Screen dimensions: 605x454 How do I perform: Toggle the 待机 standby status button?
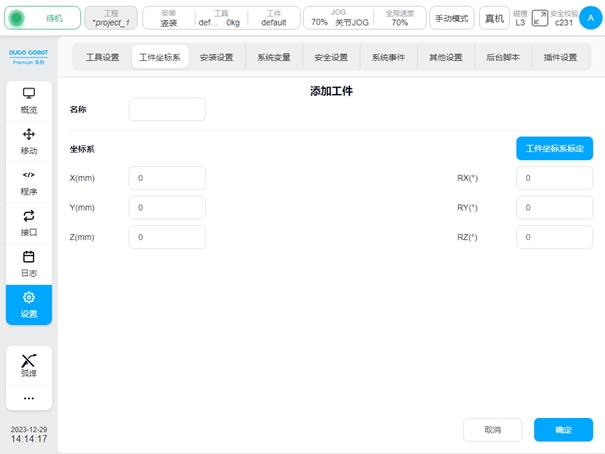[x=44, y=18]
